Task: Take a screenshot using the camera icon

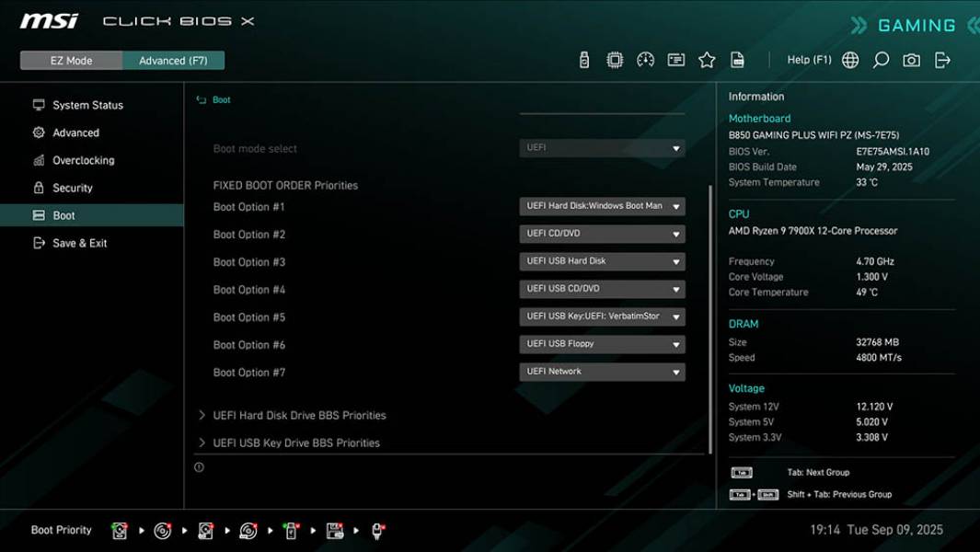Action: coord(910,59)
